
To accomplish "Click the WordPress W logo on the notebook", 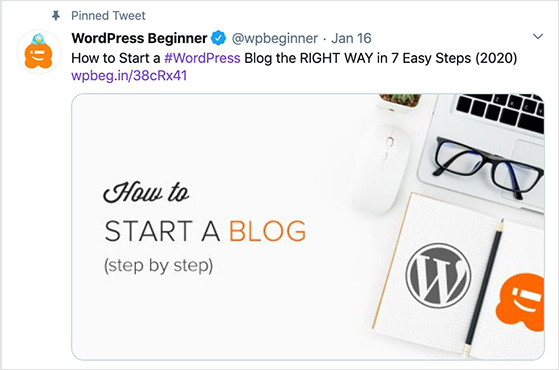I will [438, 276].
